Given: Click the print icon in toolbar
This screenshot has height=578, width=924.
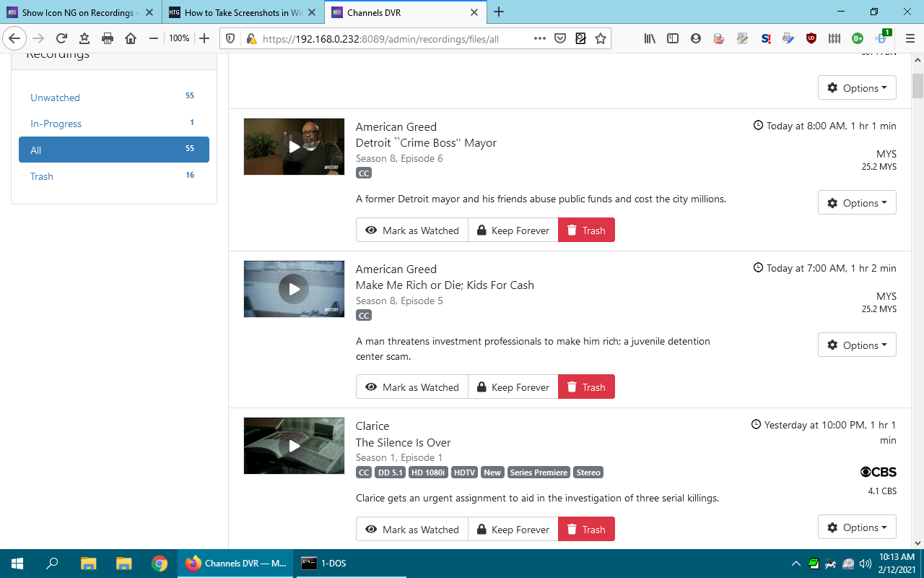Looking at the screenshot, I should 108,38.
